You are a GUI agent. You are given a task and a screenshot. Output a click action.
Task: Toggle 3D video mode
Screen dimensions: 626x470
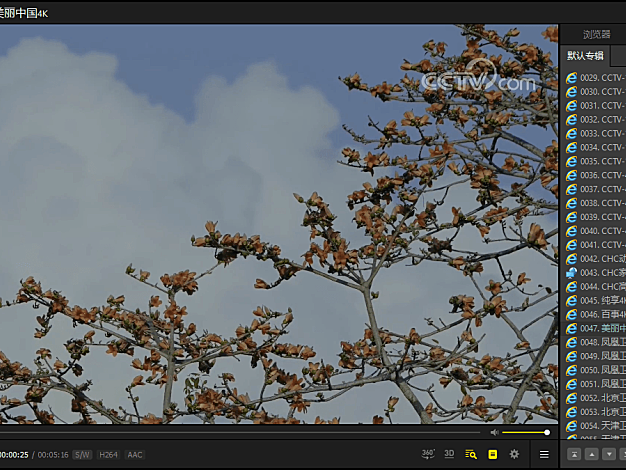pyautogui.click(x=449, y=454)
